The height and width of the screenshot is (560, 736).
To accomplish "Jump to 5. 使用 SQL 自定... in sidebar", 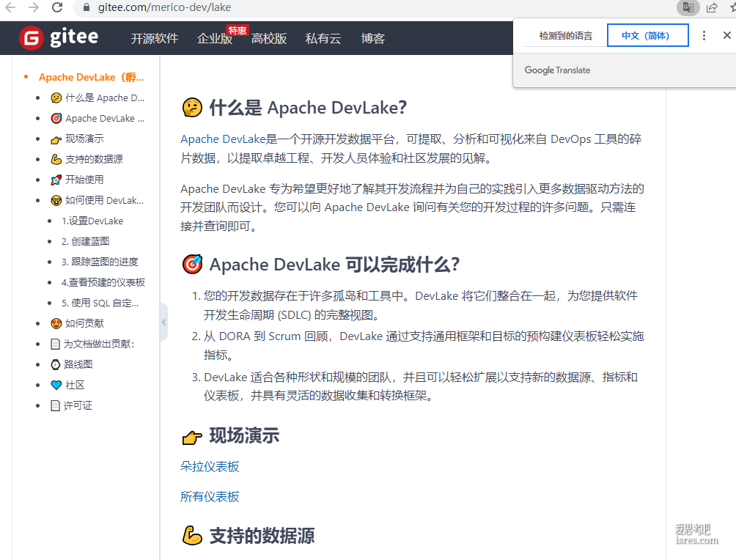I will click(100, 303).
